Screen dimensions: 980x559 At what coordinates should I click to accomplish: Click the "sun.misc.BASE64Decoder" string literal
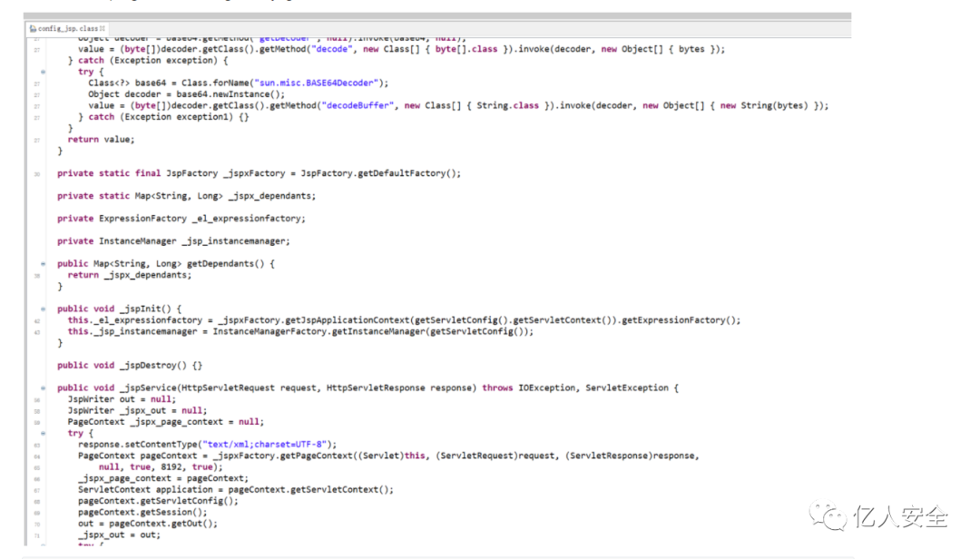click(x=316, y=83)
